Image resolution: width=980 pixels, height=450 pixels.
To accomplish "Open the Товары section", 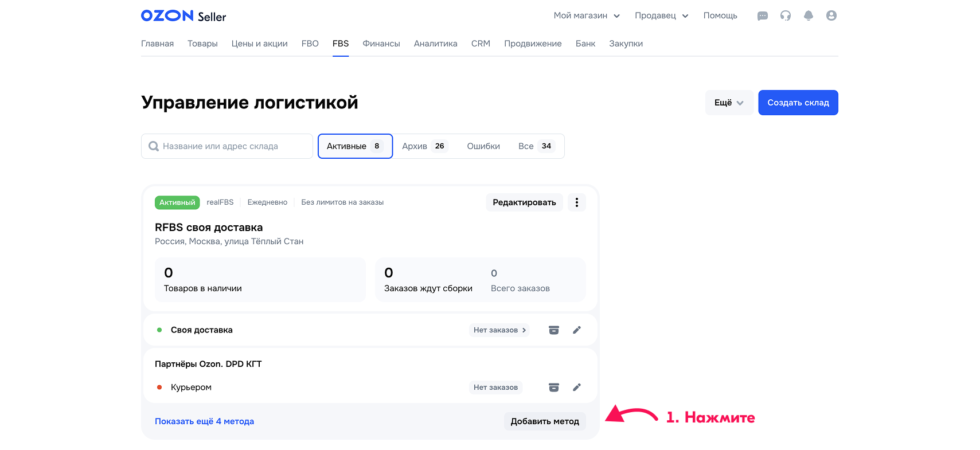I will 202,44.
